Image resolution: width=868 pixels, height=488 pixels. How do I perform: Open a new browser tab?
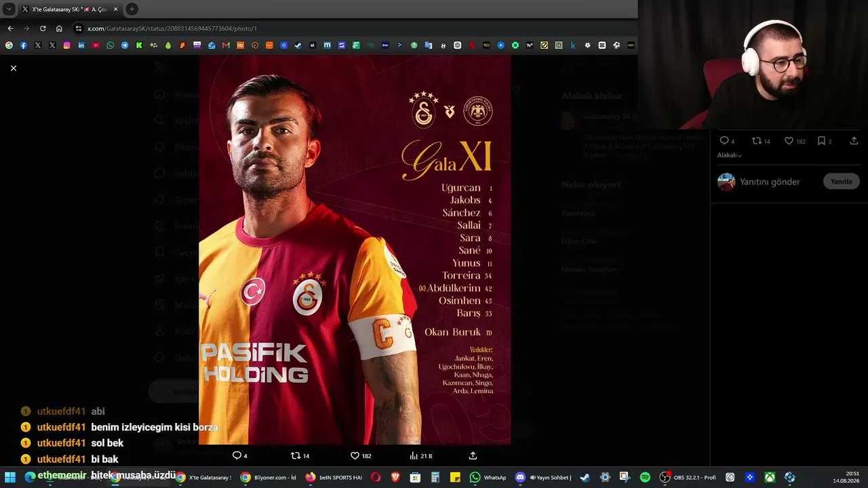click(132, 9)
